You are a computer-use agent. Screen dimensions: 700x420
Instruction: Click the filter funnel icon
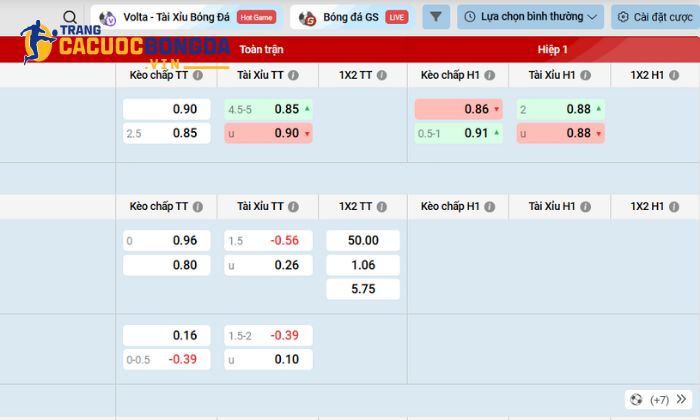click(436, 17)
